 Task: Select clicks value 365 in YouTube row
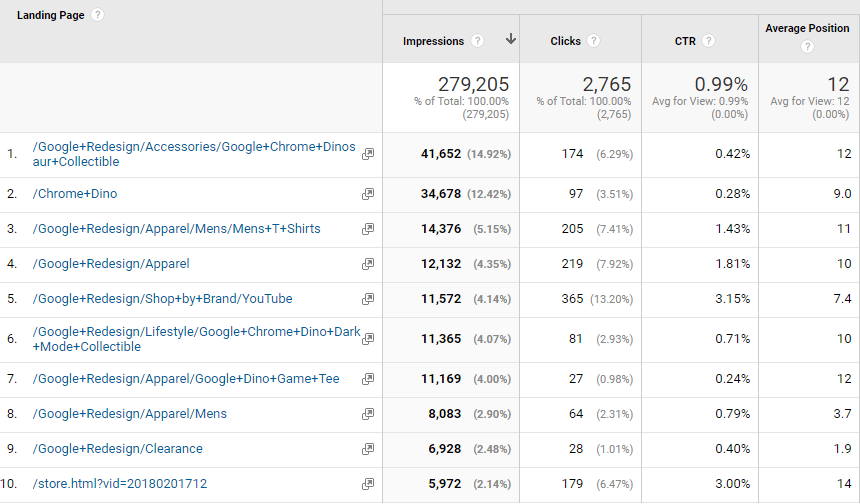pos(572,299)
